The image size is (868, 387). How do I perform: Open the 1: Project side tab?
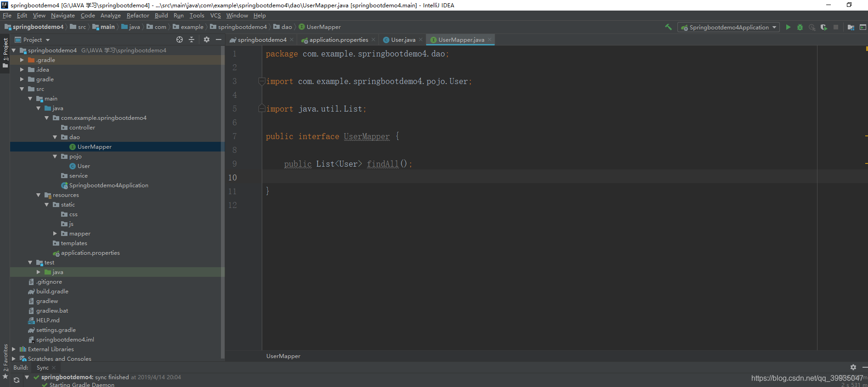(x=5, y=53)
